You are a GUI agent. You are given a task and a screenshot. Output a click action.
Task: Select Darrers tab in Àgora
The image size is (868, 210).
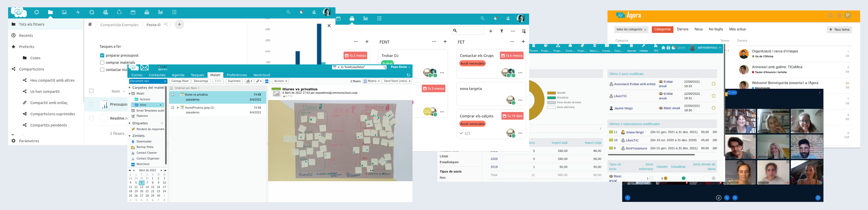682,29
